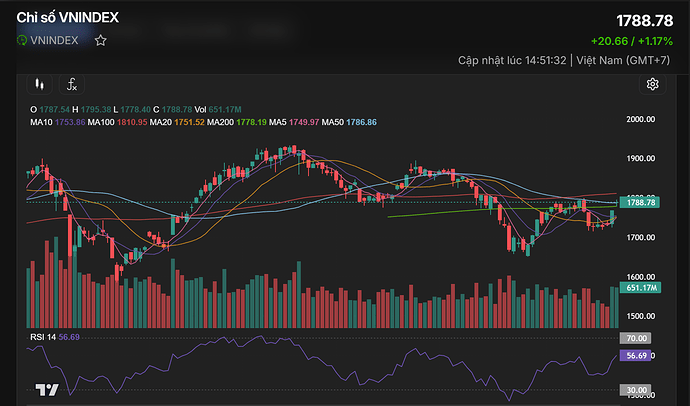Image resolution: width=690 pixels, height=406 pixels.
Task: Click the RSI 30.00 oversold level tag
Action: pyautogui.click(x=635, y=390)
